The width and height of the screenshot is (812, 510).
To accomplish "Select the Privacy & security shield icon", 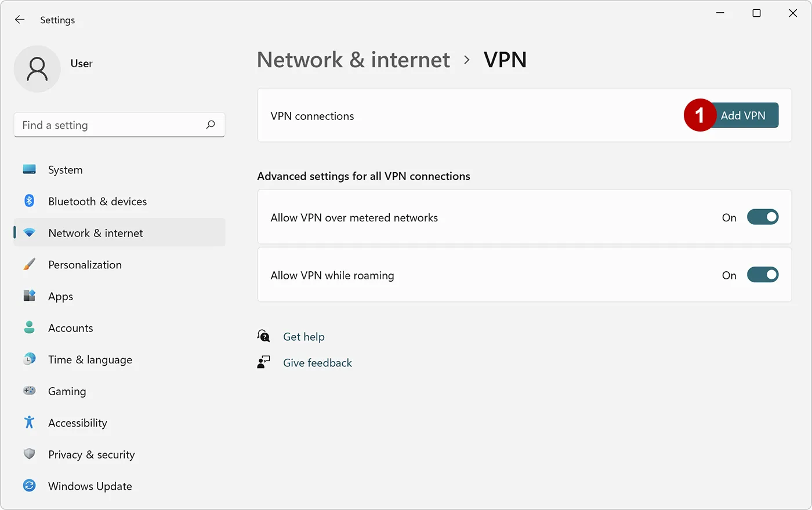I will coord(29,454).
